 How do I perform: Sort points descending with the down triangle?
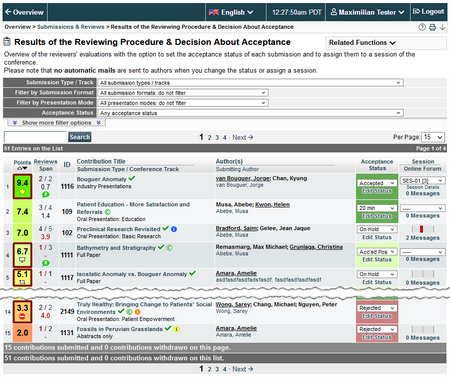pos(25,168)
